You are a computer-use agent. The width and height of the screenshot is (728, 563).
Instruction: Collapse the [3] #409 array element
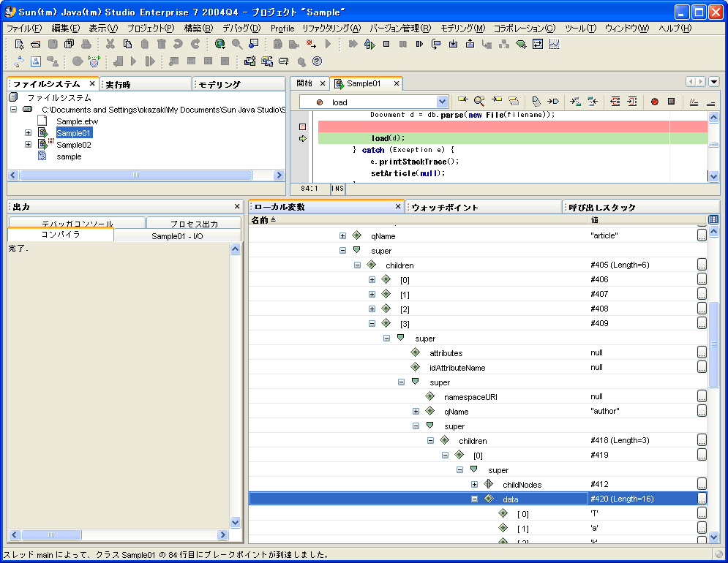pyautogui.click(x=372, y=323)
